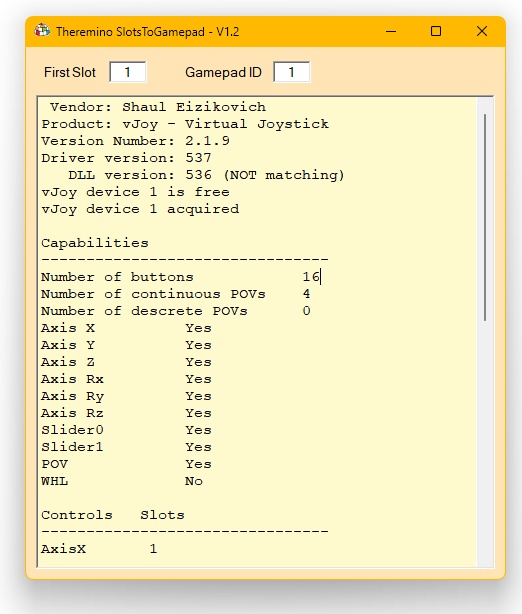
Task: Click the 'Vendor: Shaul Eizikovich' line
Action: (x=158, y=107)
